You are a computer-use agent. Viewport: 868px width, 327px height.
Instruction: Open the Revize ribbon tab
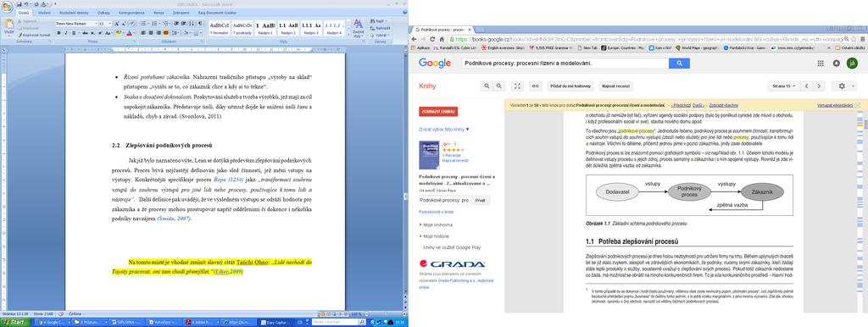(159, 13)
